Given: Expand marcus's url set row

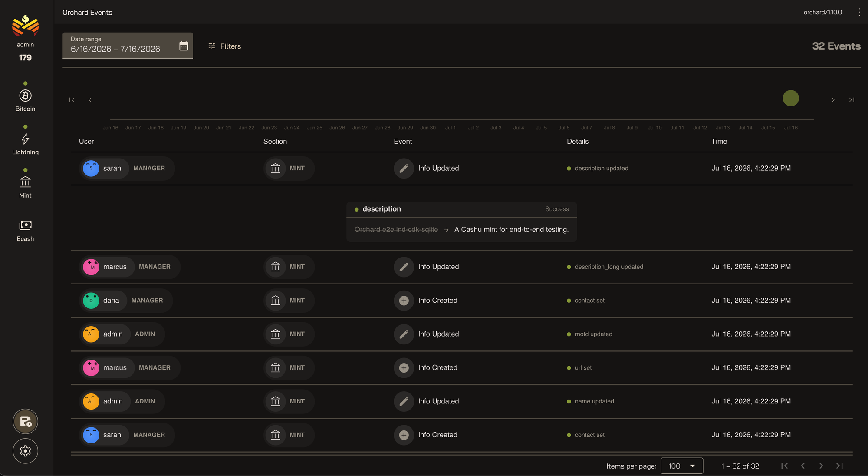Looking at the screenshot, I should [461, 368].
